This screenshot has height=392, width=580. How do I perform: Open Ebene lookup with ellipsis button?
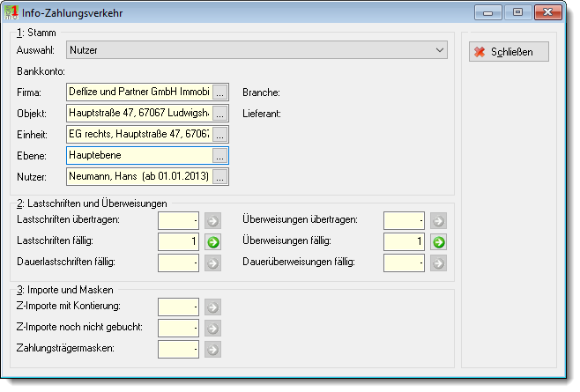tap(219, 155)
